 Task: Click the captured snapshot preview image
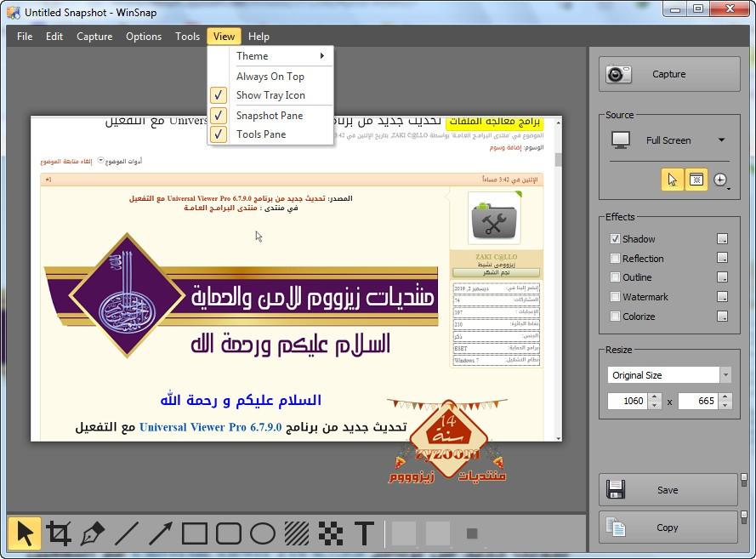click(x=296, y=278)
